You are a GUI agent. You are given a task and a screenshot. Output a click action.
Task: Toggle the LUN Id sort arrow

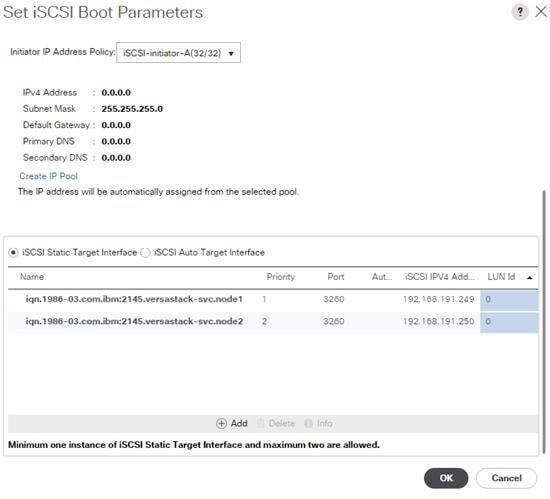pos(530,277)
